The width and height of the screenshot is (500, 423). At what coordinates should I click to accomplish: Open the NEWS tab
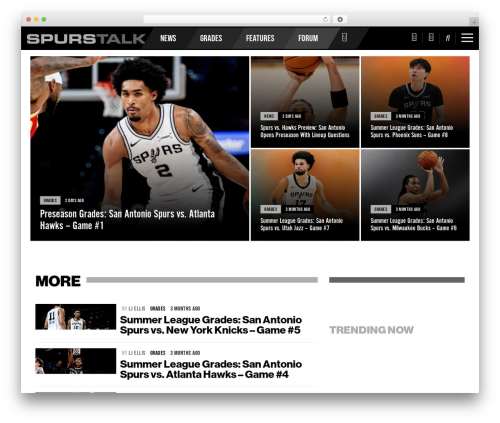pos(168,38)
